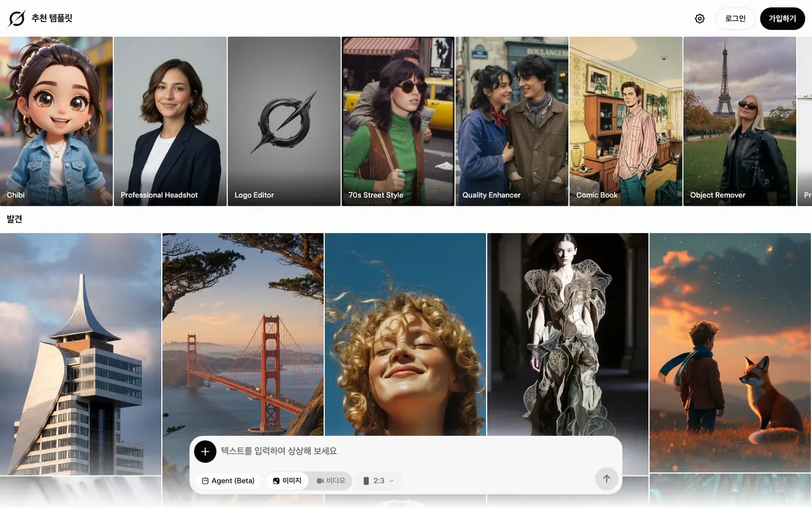Submit prompt with the up arrow button
This screenshot has width=812, height=508.
click(x=606, y=479)
